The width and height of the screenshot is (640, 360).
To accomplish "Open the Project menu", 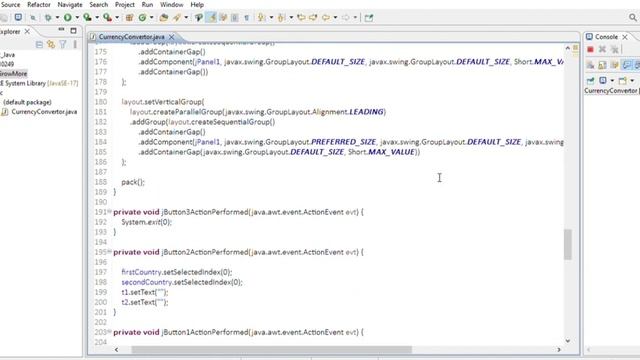I will point(124,4).
